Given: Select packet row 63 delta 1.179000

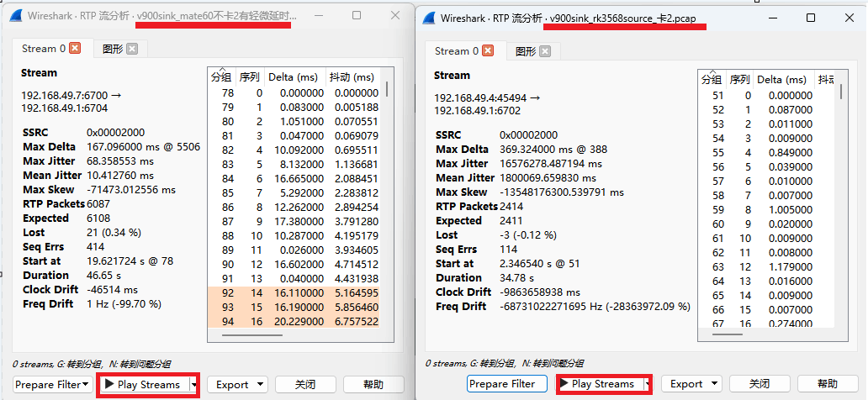Looking at the screenshot, I should (767, 266).
